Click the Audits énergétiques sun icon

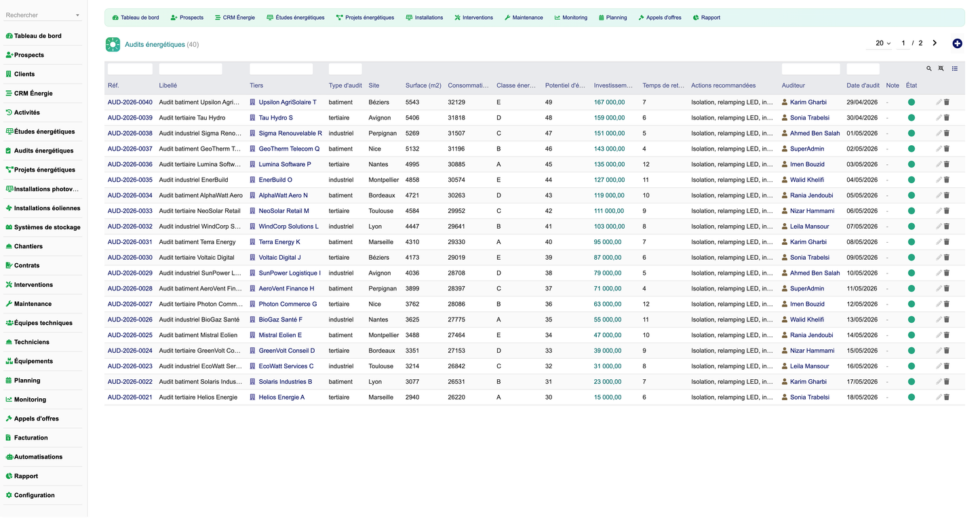tap(113, 44)
